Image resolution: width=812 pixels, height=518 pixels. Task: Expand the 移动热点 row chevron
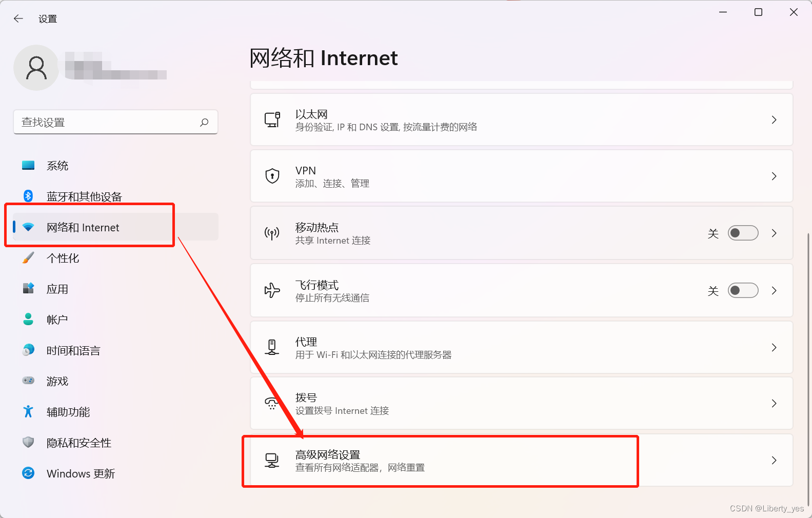pyautogui.click(x=774, y=233)
